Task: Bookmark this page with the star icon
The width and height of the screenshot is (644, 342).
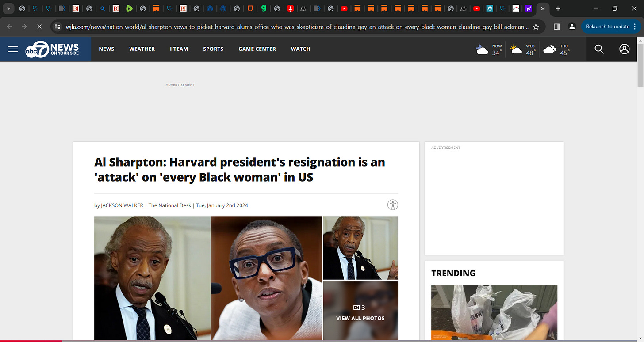Action: pyautogui.click(x=536, y=27)
